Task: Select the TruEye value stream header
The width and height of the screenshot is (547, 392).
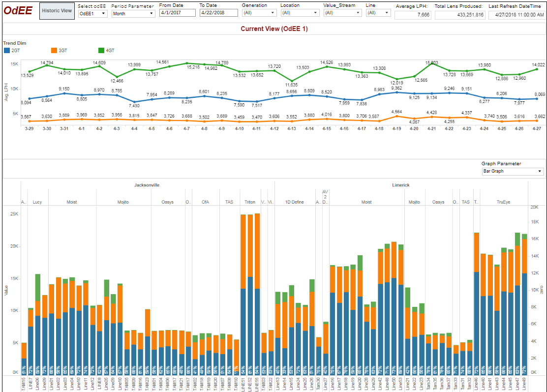Action: (503, 202)
